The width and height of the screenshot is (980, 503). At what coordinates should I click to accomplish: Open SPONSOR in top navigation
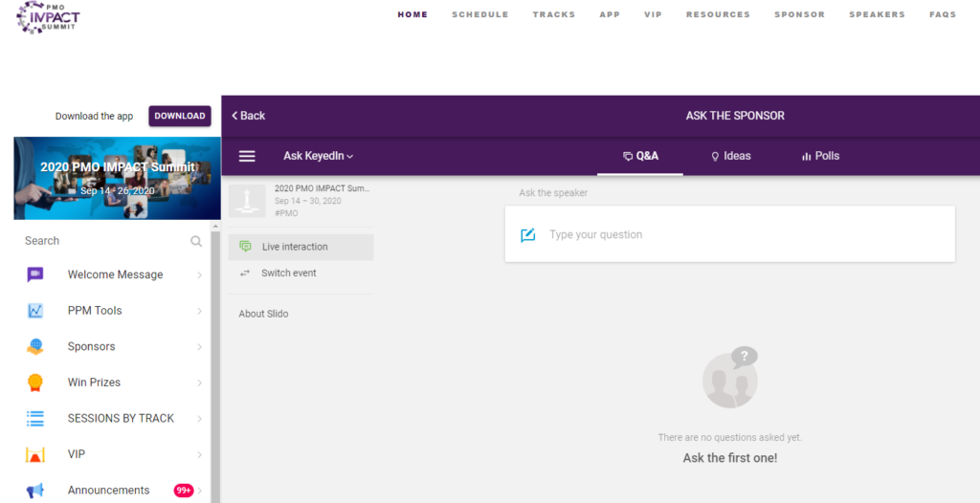point(799,15)
